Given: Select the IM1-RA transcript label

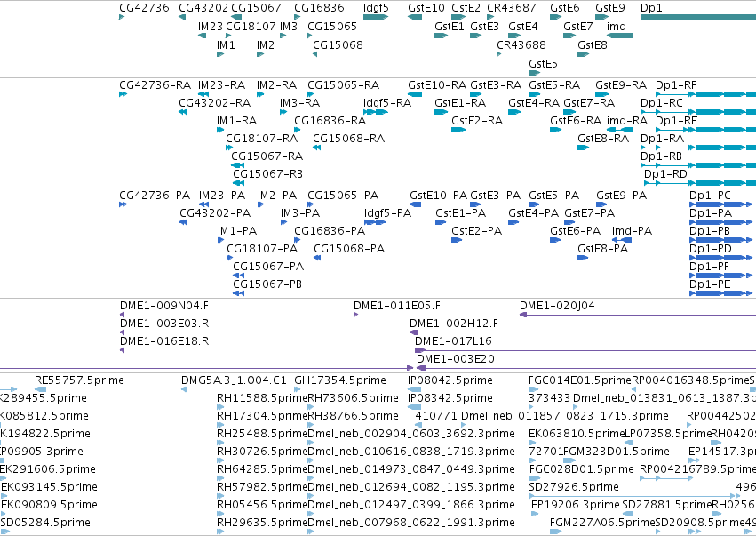Looking at the screenshot, I should click(236, 121).
